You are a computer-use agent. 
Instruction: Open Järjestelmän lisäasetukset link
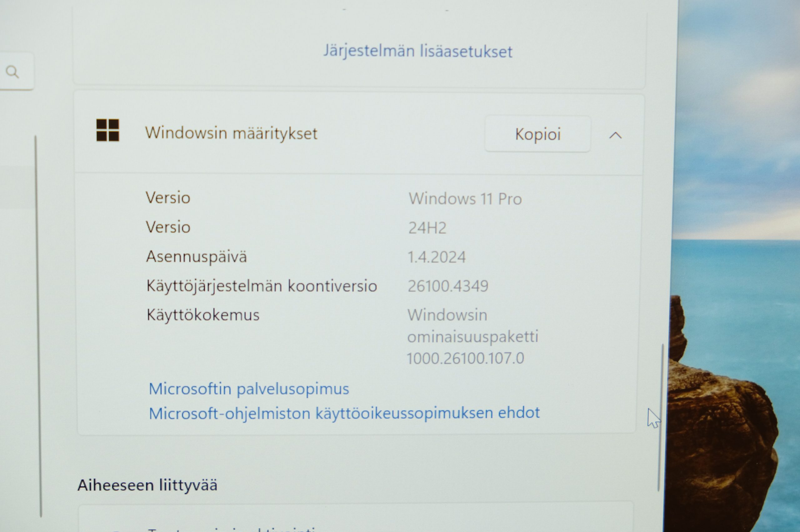[x=417, y=51]
